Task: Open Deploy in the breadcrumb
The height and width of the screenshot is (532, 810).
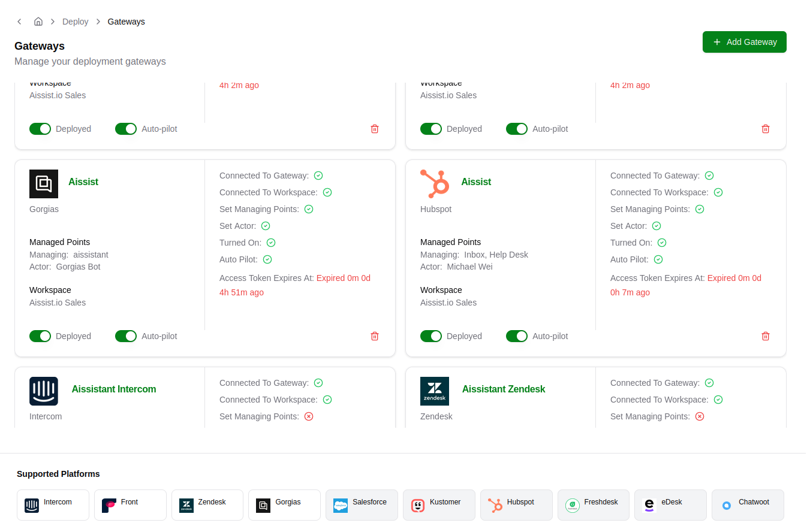Action: tap(75, 22)
